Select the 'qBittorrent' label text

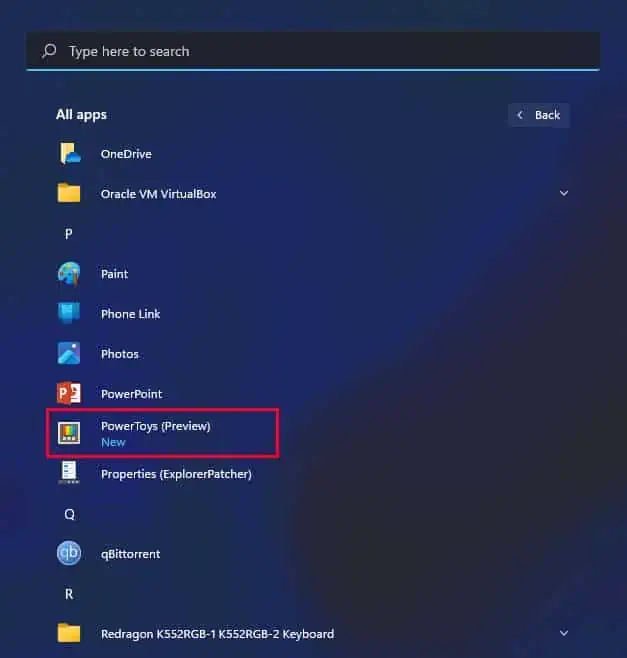(130, 554)
